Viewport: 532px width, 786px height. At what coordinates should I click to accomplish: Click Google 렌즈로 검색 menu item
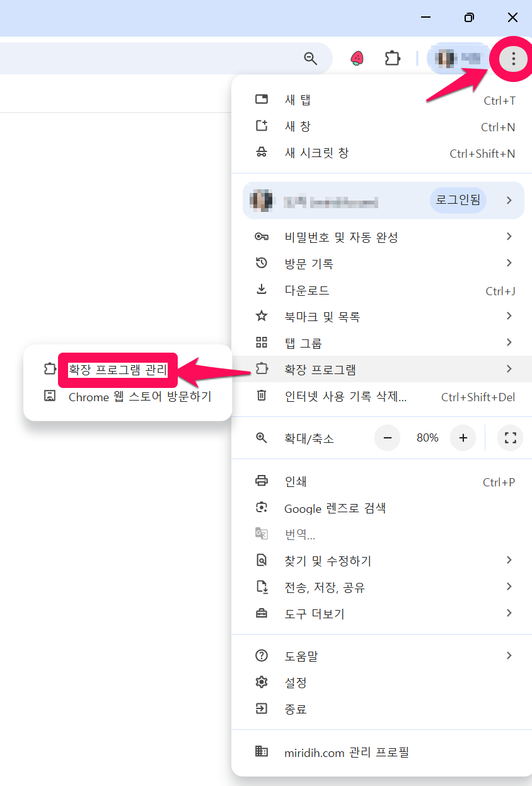384,508
